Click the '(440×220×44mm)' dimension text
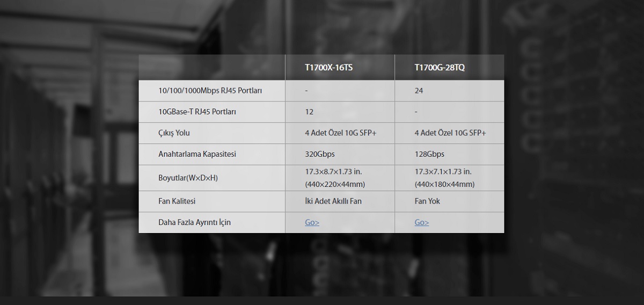 (x=335, y=184)
